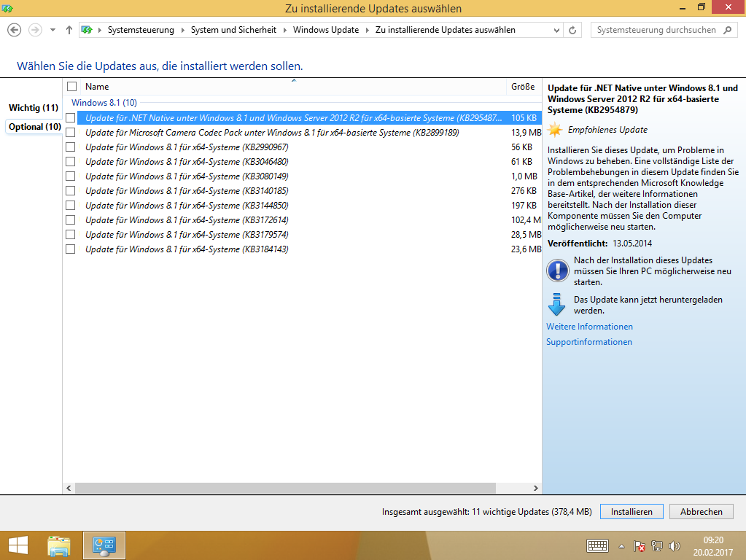Image resolution: width=746 pixels, height=560 pixels.
Task: Click the right horizontal scrollbar arrow
Action: (536, 488)
